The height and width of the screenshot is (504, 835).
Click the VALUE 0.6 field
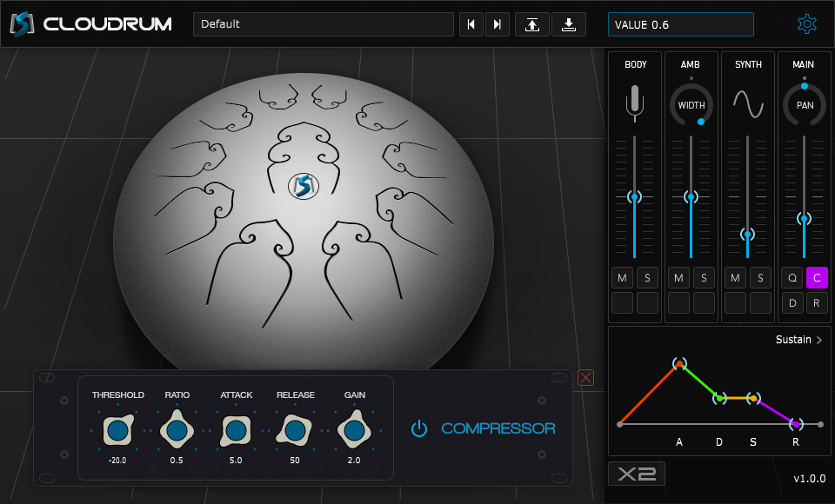(x=680, y=23)
